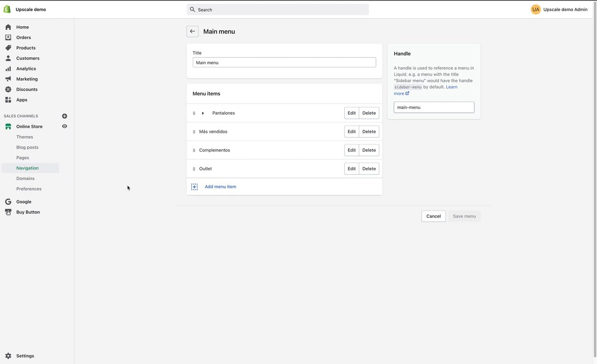Open Analytics via its bar chart icon

(x=8, y=69)
